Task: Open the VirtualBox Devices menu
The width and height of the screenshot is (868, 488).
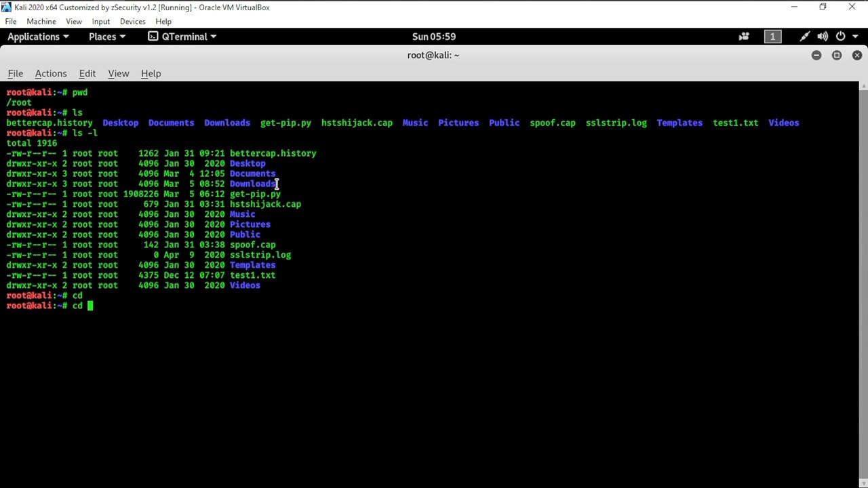Action: coord(133,22)
